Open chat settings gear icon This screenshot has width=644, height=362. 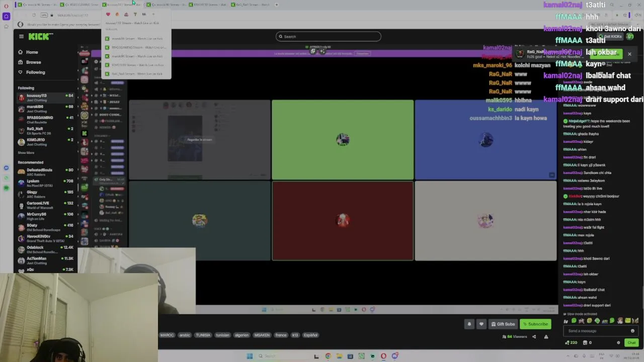tap(618, 343)
